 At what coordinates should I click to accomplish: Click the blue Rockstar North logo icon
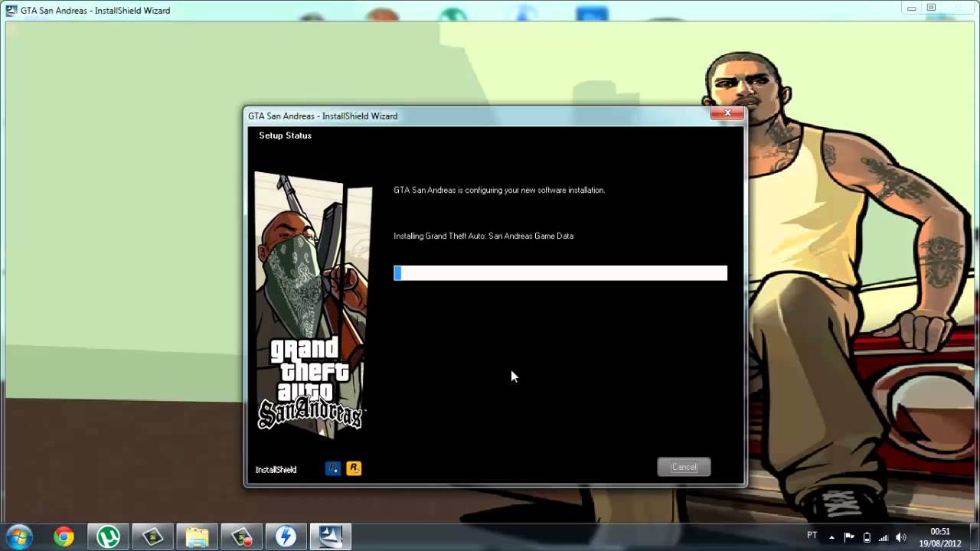(332, 468)
